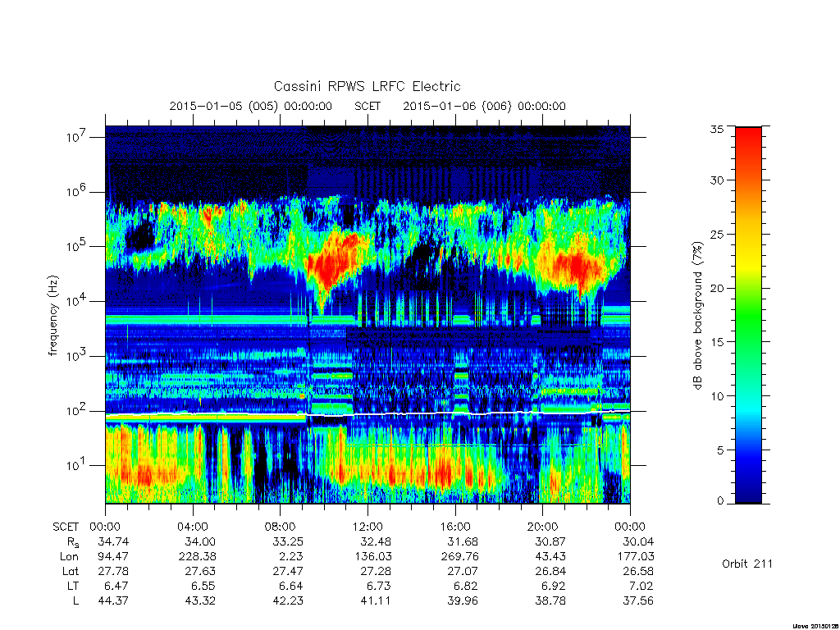Image resolution: width=840 pixels, height=630 pixels.
Task: Select the 10^3 frequency tick label
Action: [x=76, y=356]
